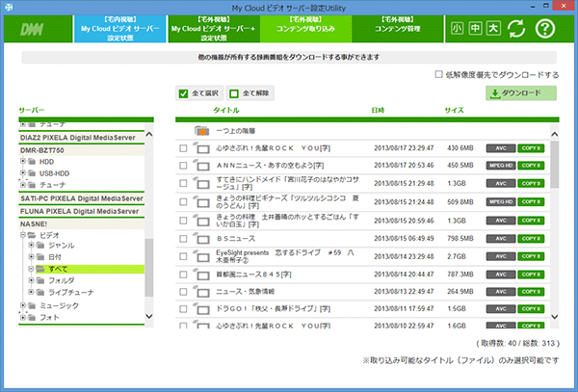This screenshot has width=578, height=392.
Task: Click server tree scrollbar thumb
Action: click(149, 268)
